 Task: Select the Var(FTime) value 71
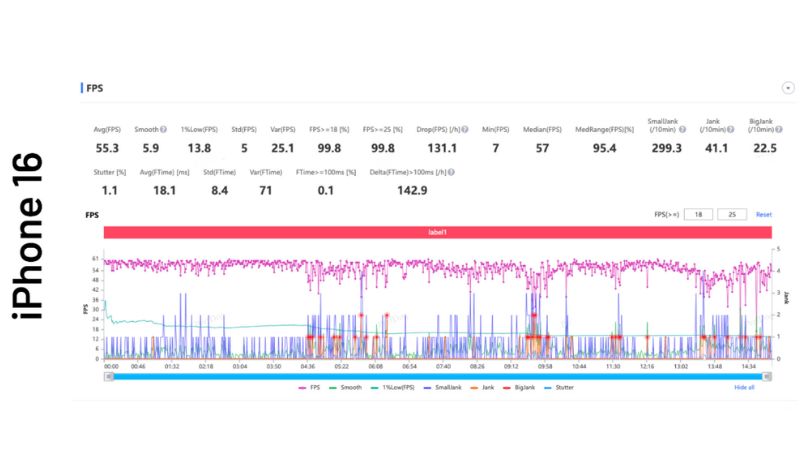tap(265, 191)
